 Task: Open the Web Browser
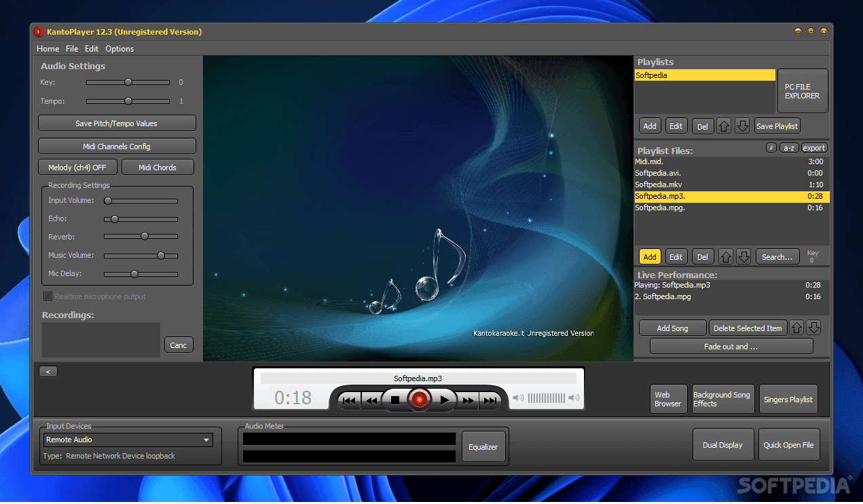click(x=668, y=399)
